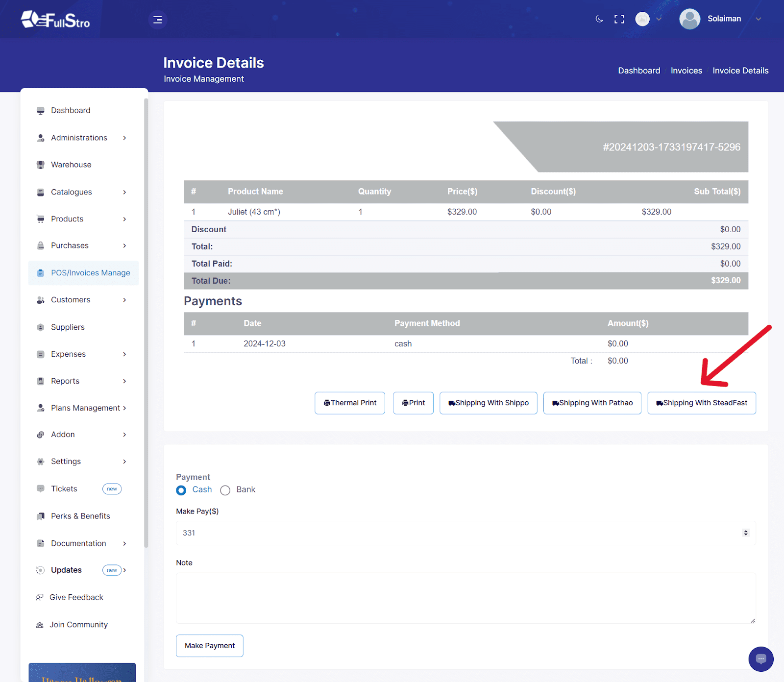This screenshot has width=784, height=682.
Task: Expand the Expenses chevron
Action: tap(124, 354)
